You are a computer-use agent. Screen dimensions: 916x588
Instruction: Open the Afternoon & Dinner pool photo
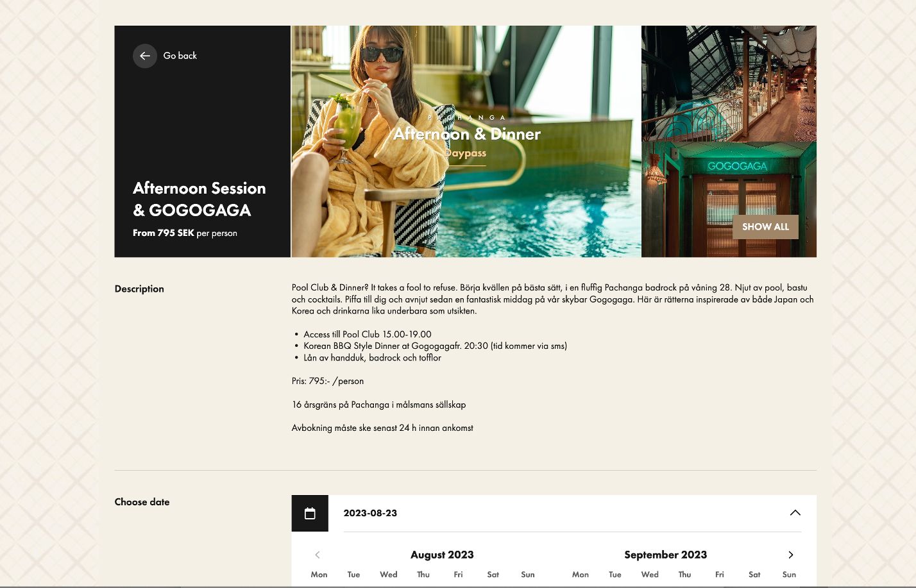(x=466, y=142)
